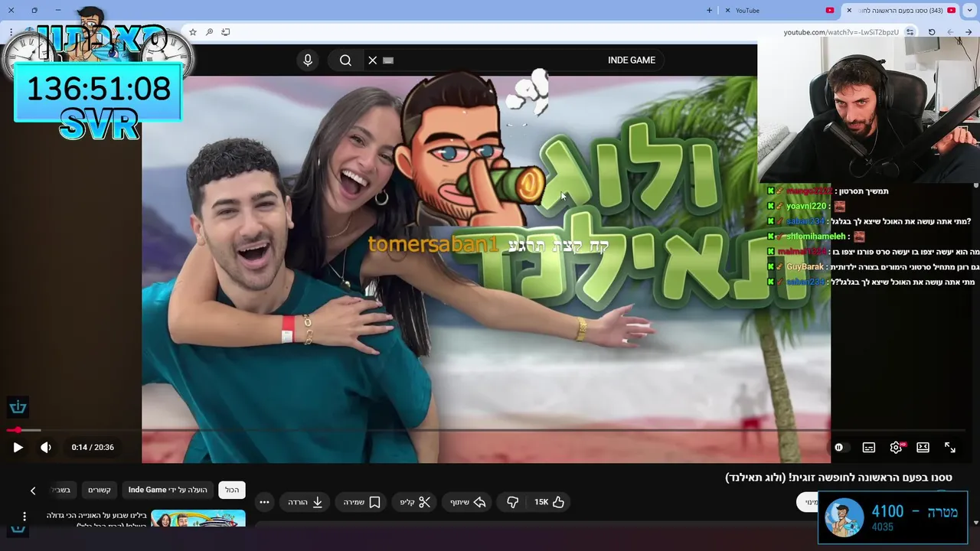The image size is (980, 551).
Task: Bookmark the page with the star icon
Action: pyautogui.click(x=193, y=32)
